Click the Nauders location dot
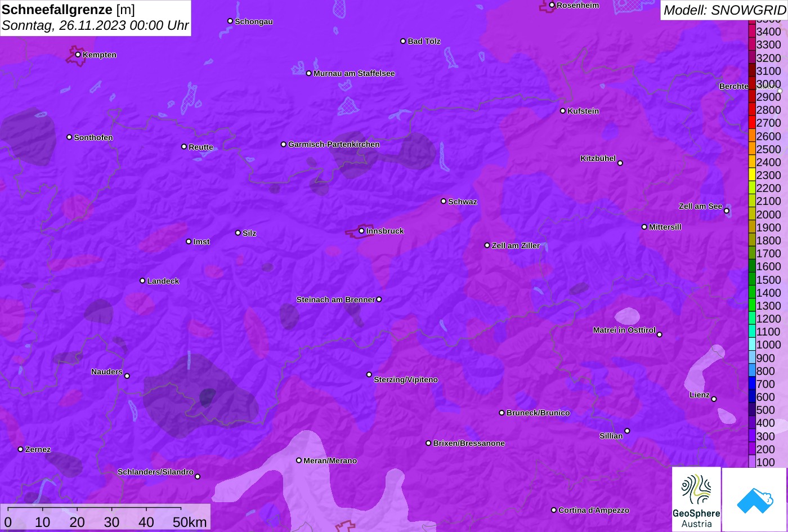Image resolution: width=788 pixels, height=532 pixels. pyautogui.click(x=127, y=376)
